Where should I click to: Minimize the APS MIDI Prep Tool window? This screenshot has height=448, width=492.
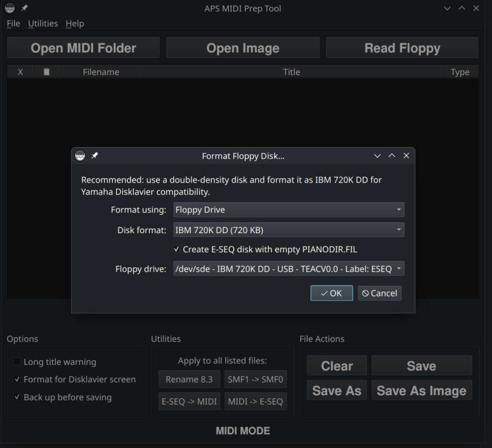447,9
